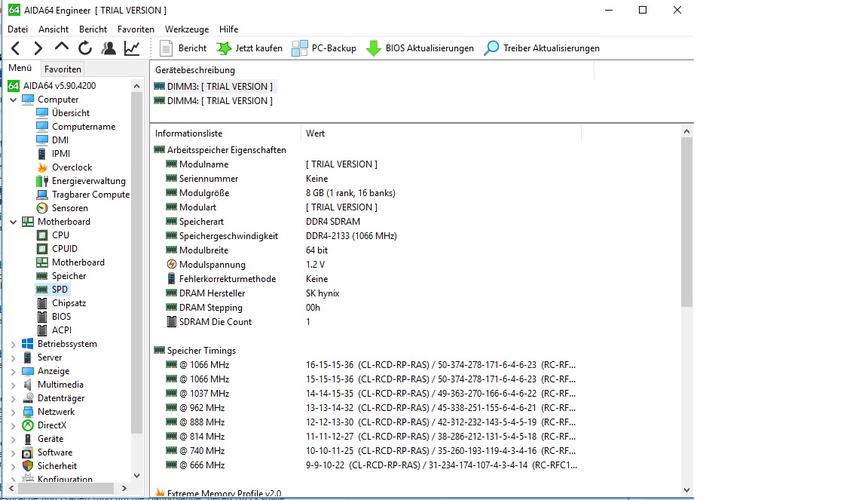Refresh the current page with the reload icon
The height and width of the screenshot is (500, 868).
tap(84, 48)
